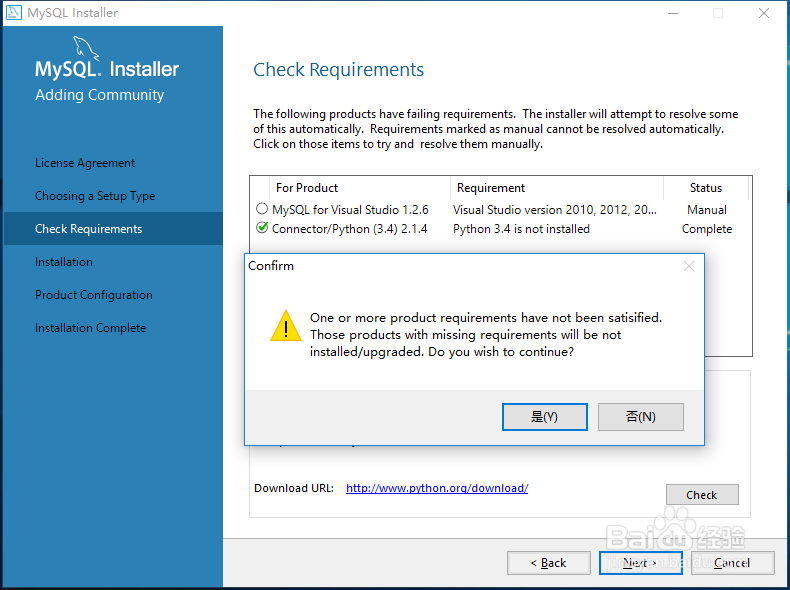Proceed with the Next button
Viewport: 790px width, 590px height.
click(640, 563)
